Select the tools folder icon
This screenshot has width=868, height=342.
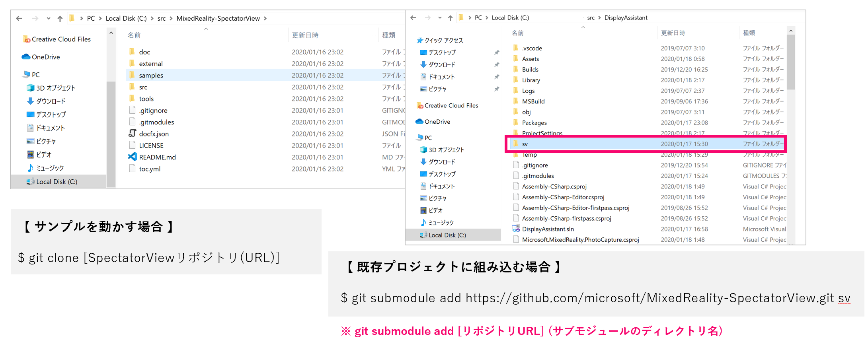click(132, 98)
